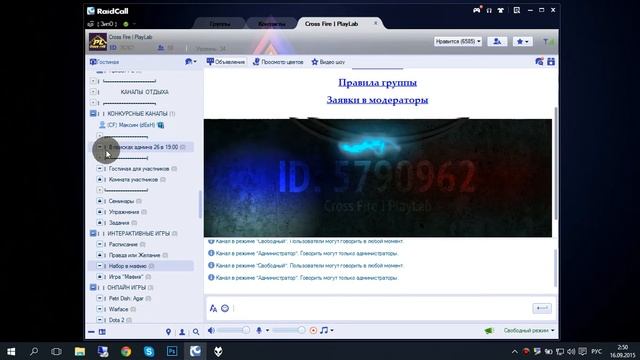Toggle the channel panel layout icon
The height and width of the screenshot is (360, 640).
point(102,332)
